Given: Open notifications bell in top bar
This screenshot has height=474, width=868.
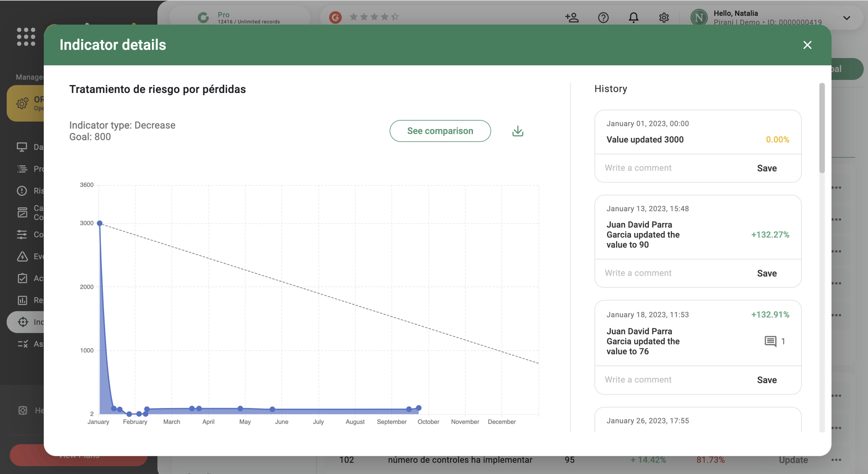Looking at the screenshot, I should [x=633, y=18].
